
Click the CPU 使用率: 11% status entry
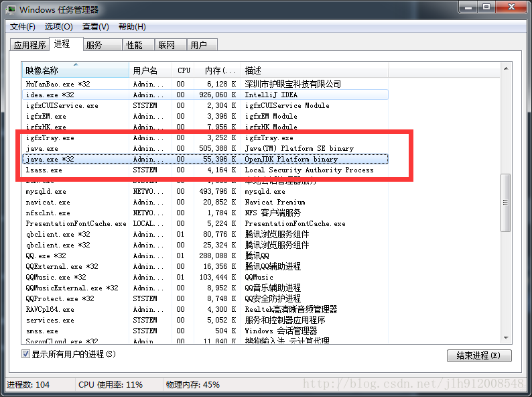(111, 385)
